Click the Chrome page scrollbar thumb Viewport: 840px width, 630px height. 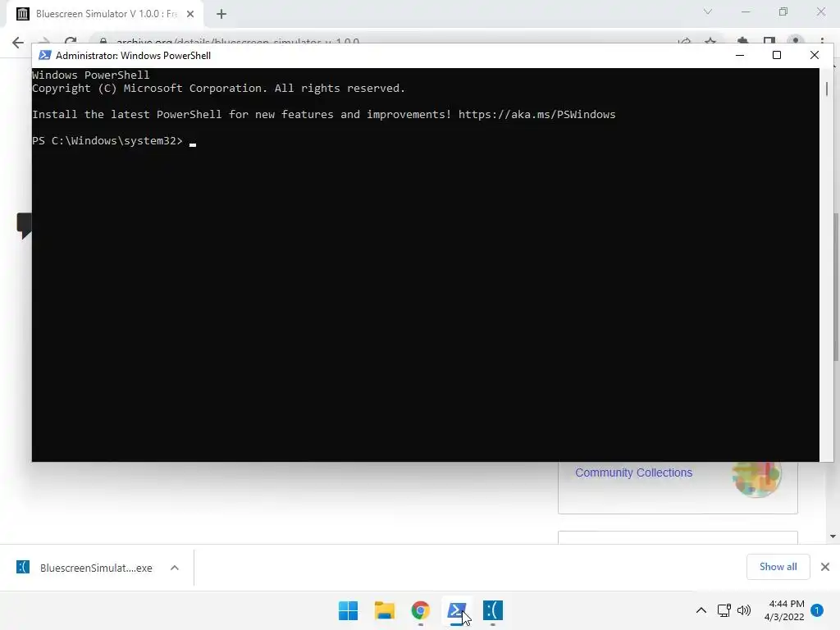click(835, 286)
